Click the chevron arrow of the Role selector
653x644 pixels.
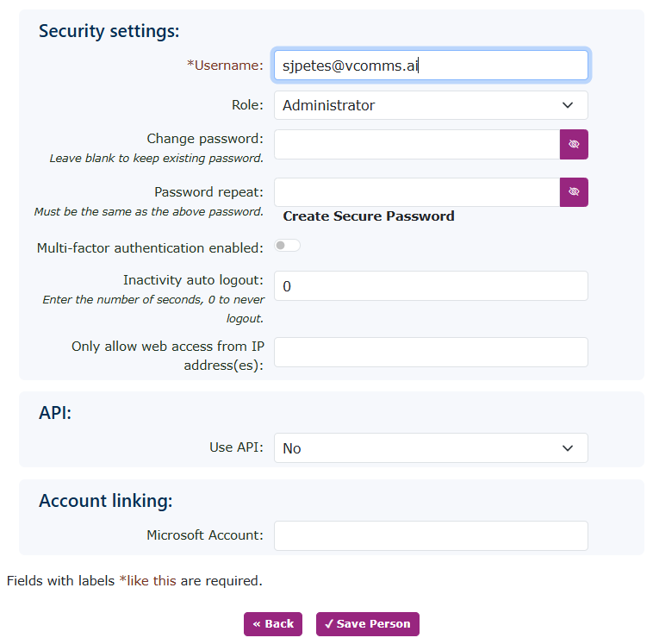point(568,105)
